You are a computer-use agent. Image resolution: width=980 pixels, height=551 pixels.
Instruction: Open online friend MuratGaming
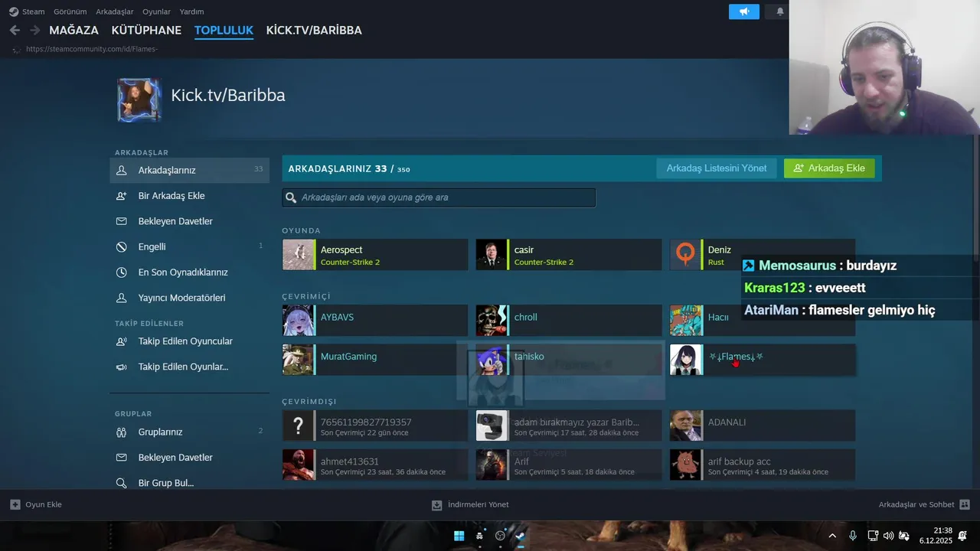coord(375,360)
